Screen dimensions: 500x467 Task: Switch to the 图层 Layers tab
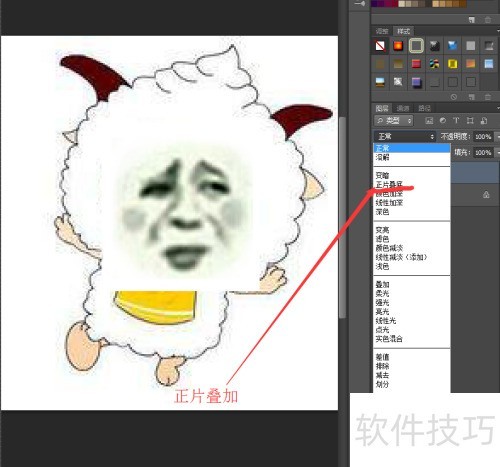(382, 108)
